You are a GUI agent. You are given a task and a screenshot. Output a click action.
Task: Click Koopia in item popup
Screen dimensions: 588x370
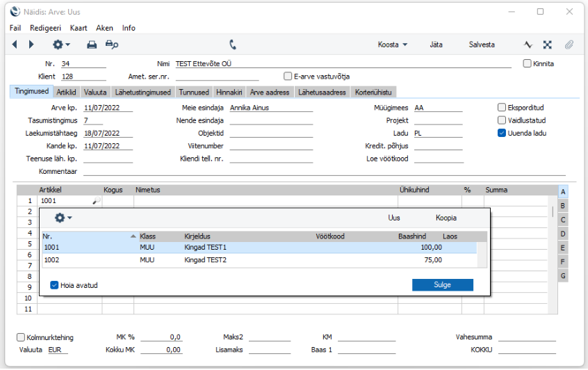(446, 218)
